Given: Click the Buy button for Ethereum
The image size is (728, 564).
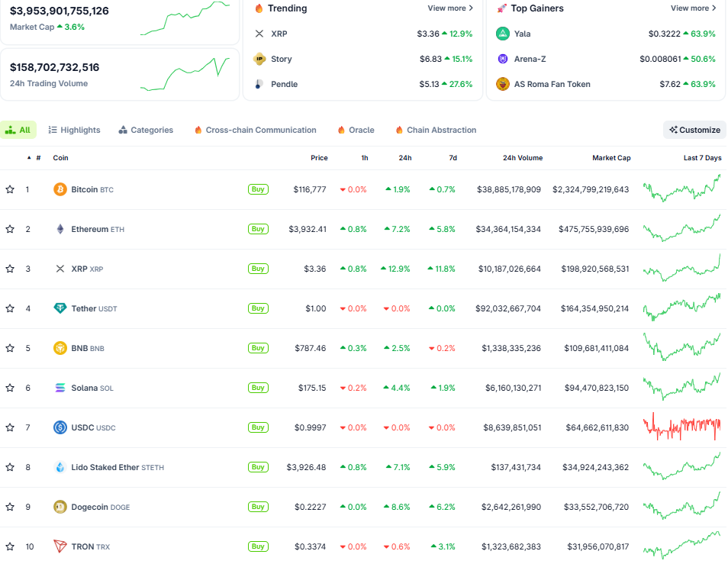Looking at the screenshot, I should (x=258, y=229).
